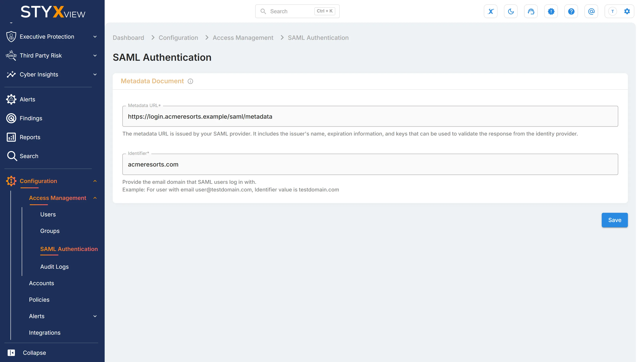Open Cyber Insights in sidebar
644x362 pixels.
click(39, 74)
